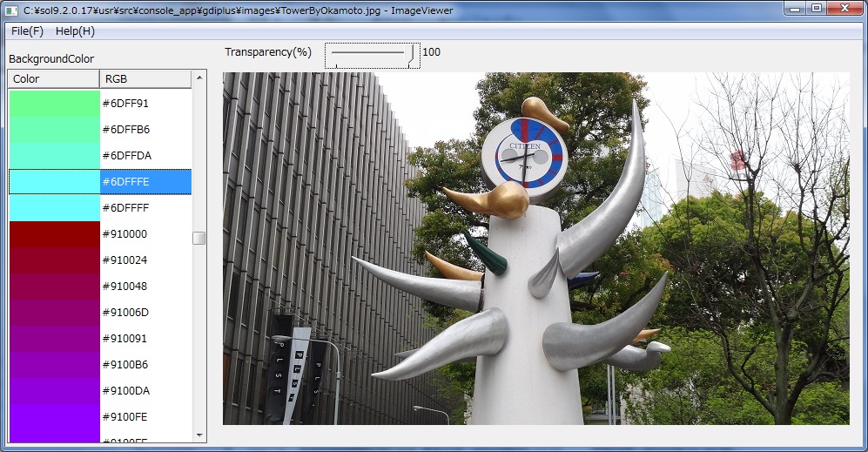Click the #6DFFFF RGB text
Screen dimensions: 868x452
point(125,208)
